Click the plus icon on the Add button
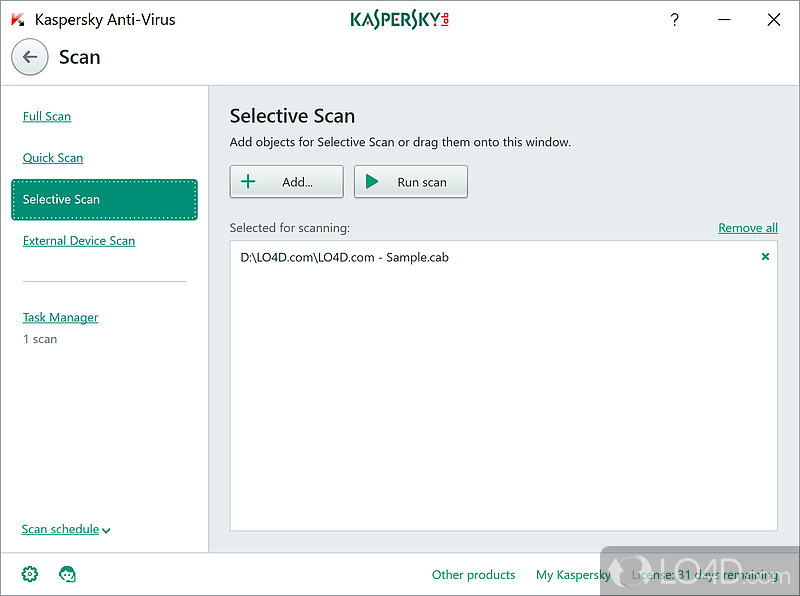Viewport: 800px width, 596px height. click(x=248, y=182)
